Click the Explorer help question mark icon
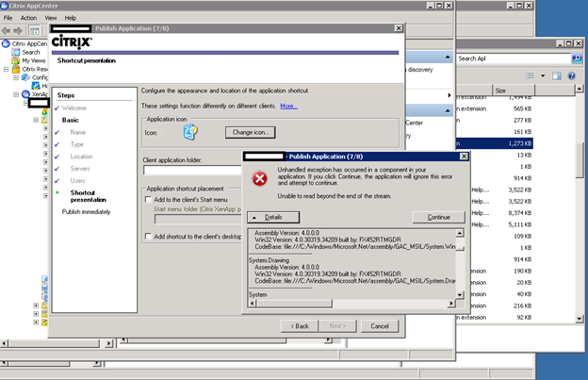The image size is (588, 380). (x=571, y=75)
